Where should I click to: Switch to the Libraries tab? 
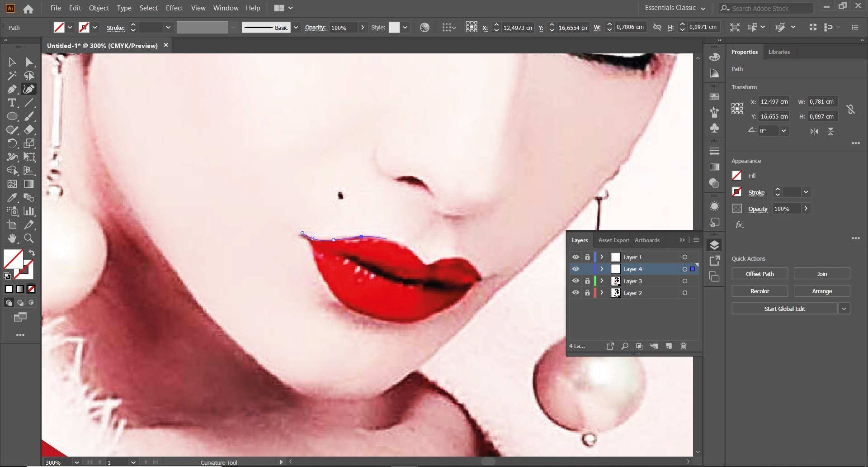pos(779,52)
